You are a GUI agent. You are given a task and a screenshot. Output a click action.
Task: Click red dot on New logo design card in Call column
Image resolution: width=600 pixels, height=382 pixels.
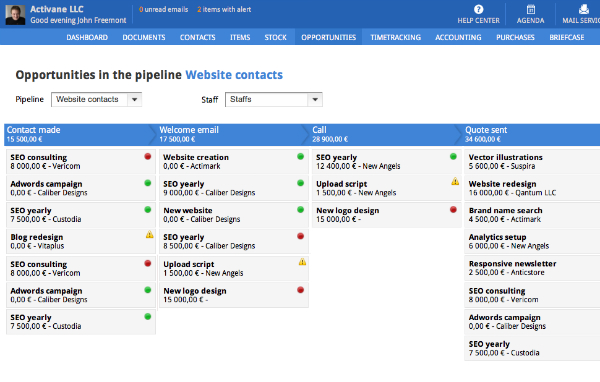point(453,210)
